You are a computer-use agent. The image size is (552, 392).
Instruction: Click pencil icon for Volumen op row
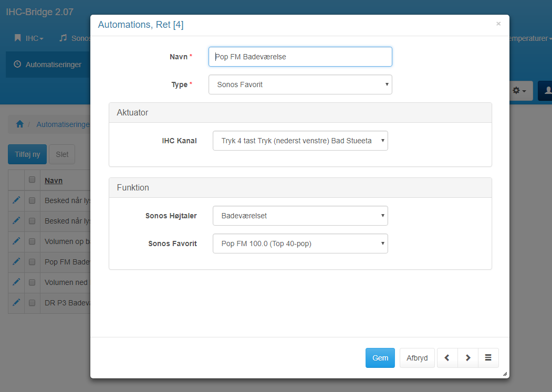click(16, 241)
